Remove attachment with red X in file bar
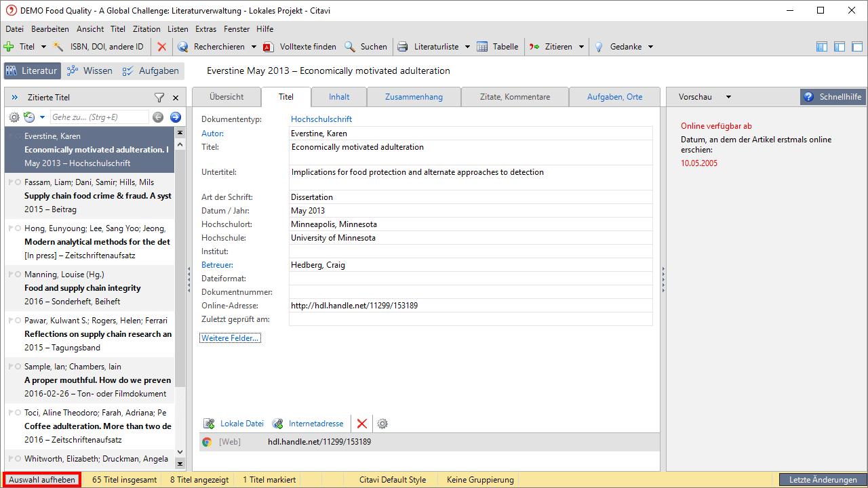 [362, 424]
